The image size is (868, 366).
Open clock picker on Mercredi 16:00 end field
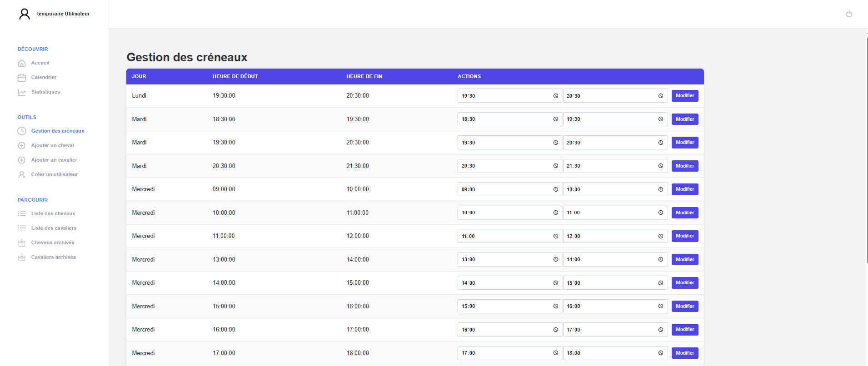661,306
